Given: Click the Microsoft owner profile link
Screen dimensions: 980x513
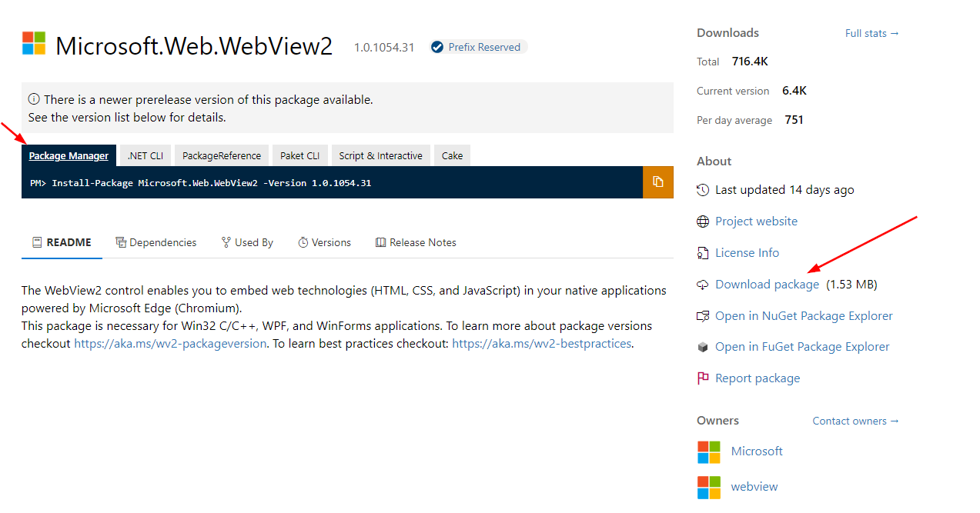Looking at the screenshot, I should [756, 451].
